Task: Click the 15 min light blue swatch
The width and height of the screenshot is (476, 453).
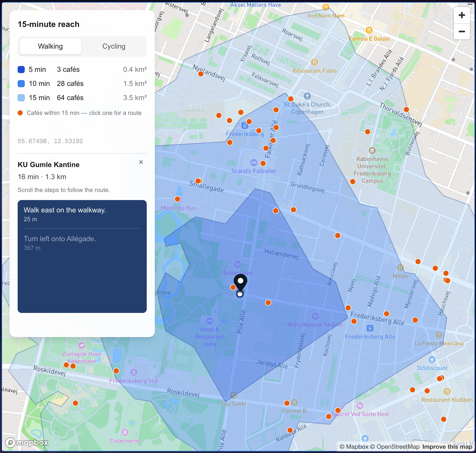Action: [21, 98]
